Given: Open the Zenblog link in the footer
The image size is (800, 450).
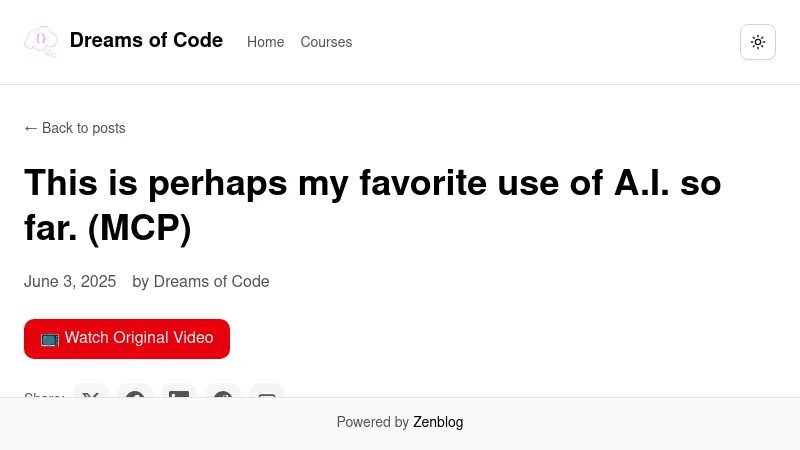Looking at the screenshot, I should click(438, 422).
